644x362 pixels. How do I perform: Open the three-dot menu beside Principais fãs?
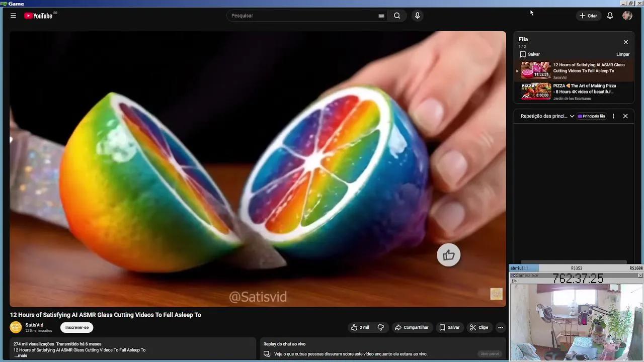point(613,116)
